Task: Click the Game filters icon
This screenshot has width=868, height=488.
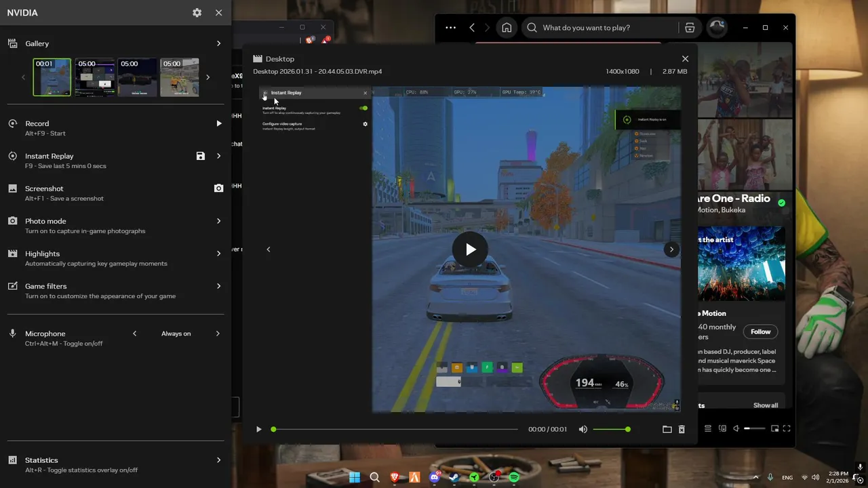Action: coord(12,286)
